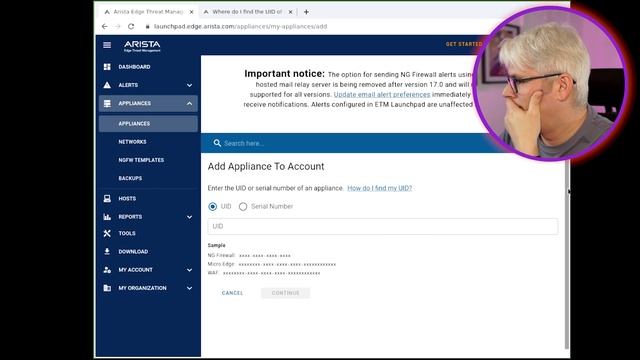
Task: Close the 'Where do I find the UID' tab
Action: click(x=290, y=12)
